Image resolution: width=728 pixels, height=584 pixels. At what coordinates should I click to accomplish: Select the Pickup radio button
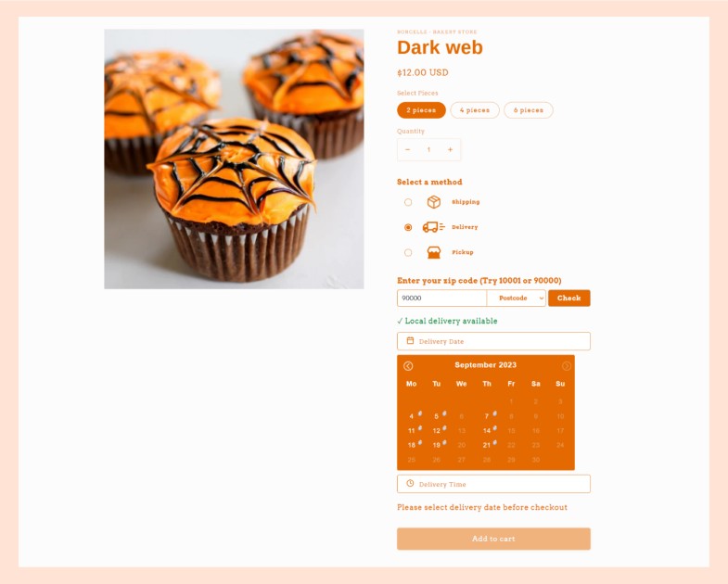(x=408, y=252)
